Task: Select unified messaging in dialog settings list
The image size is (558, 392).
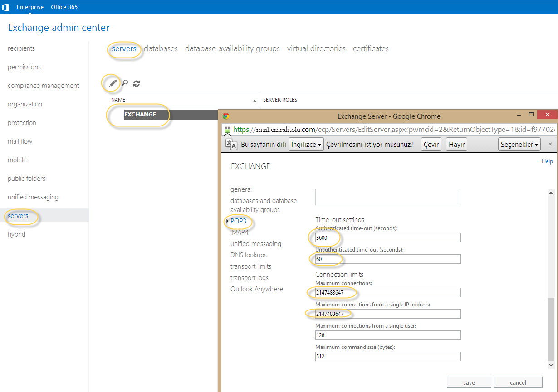Action: tap(256, 244)
